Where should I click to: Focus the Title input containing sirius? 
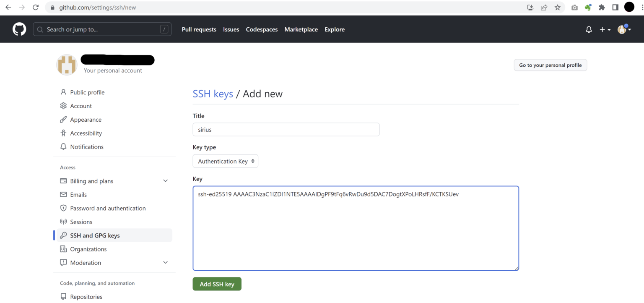tap(286, 129)
